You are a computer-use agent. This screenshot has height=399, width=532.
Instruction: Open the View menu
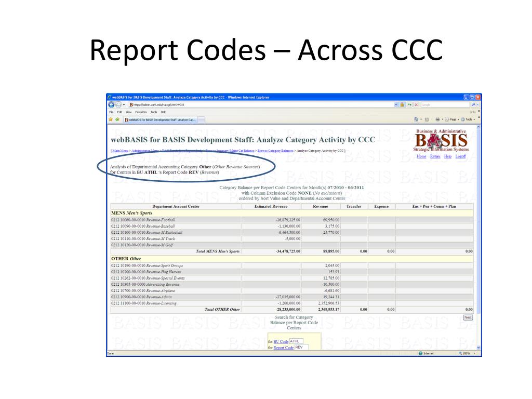(129, 112)
